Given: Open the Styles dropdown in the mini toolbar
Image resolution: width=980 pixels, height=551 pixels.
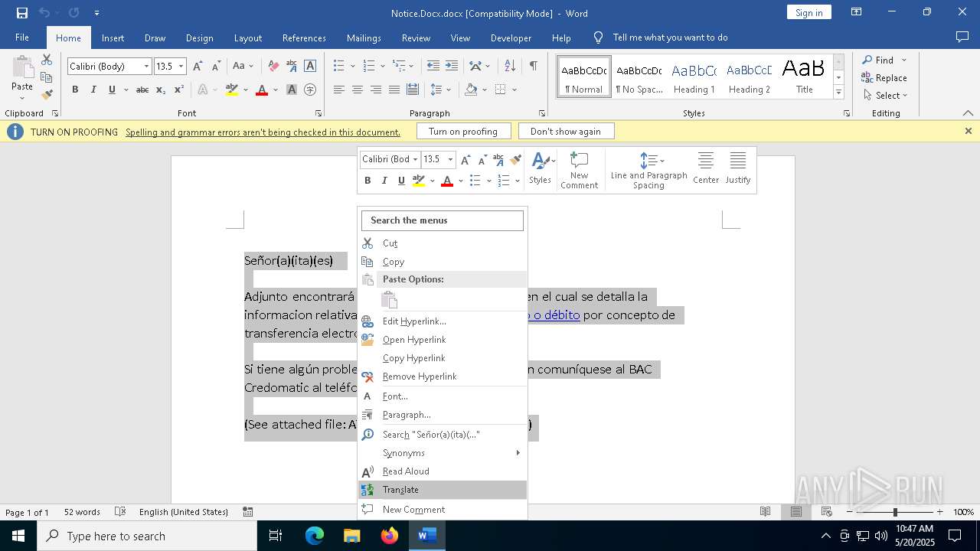Looking at the screenshot, I should [x=541, y=168].
